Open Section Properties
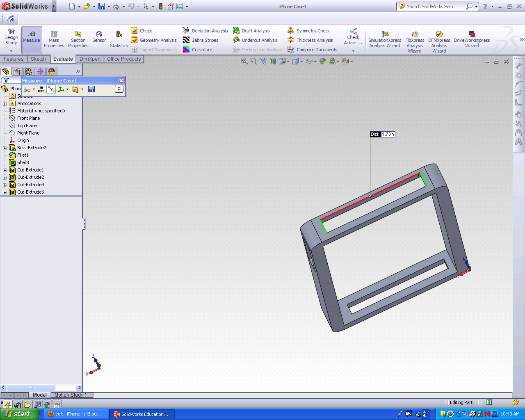Screen dimensions: 525x420 [x=78, y=39]
